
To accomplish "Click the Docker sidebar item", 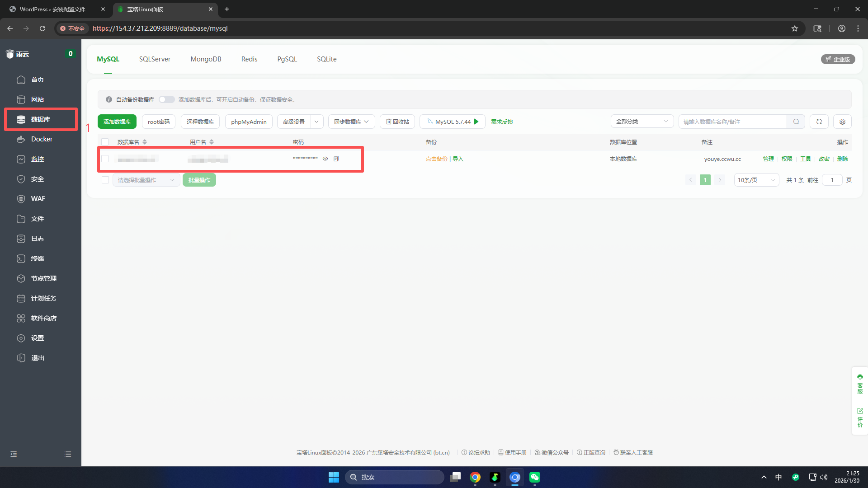I will click(42, 139).
